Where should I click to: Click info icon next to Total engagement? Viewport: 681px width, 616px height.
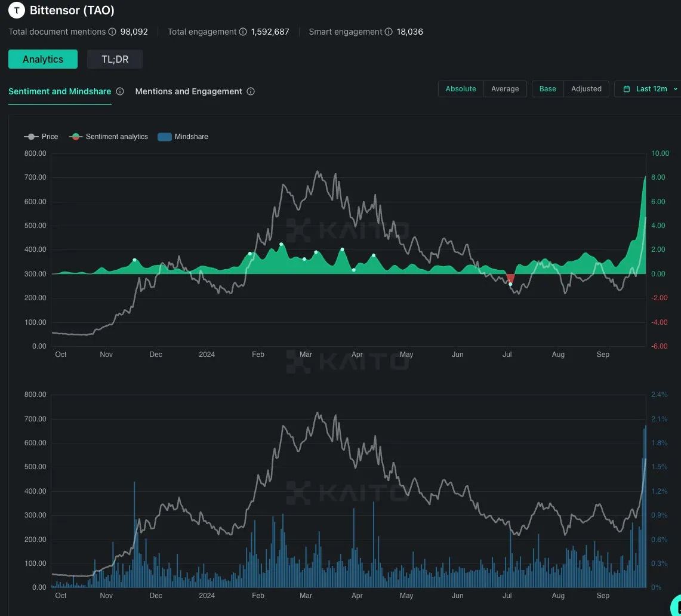[243, 32]
